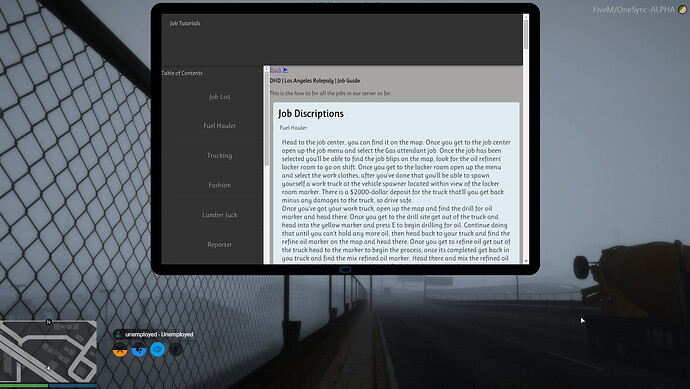Select Fuel Hauler in table of contents
The width and height of the screenshot is (690, 389).
219,125
